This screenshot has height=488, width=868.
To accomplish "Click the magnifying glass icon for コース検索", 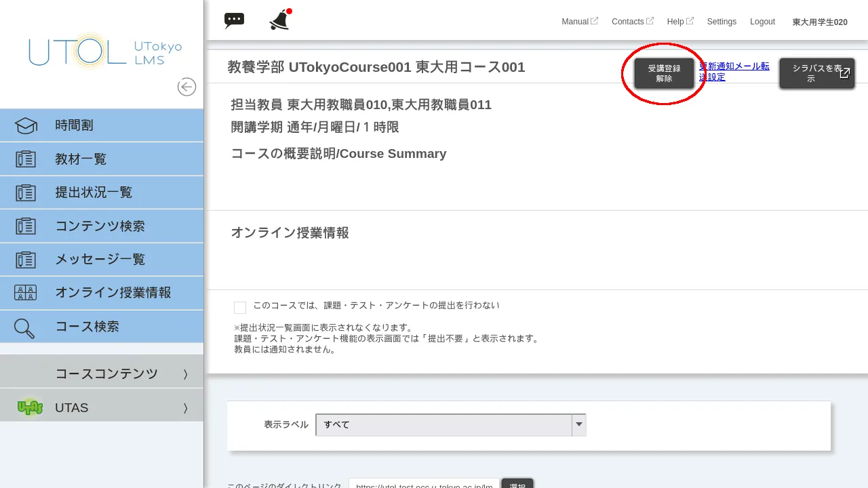I will tap(24, 328).
